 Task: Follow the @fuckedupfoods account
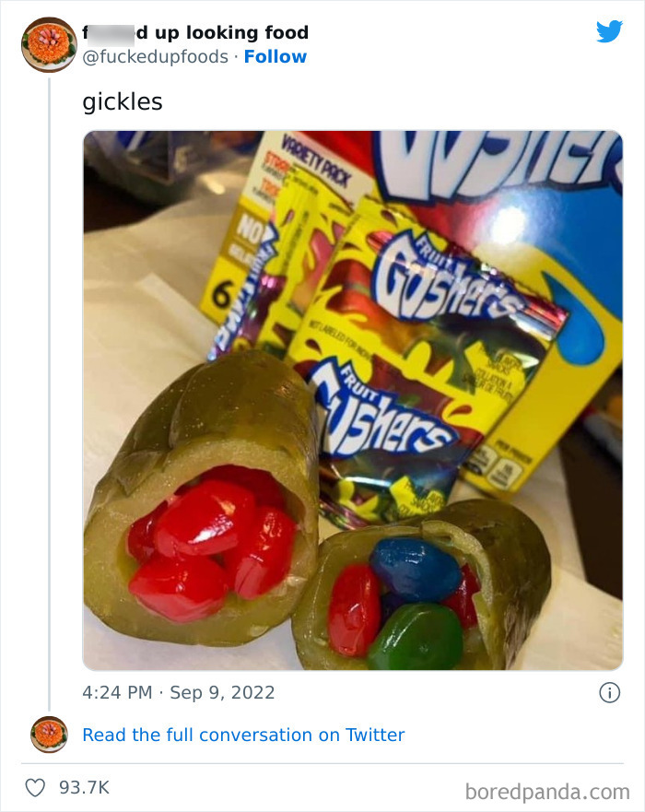pos(276,56)
